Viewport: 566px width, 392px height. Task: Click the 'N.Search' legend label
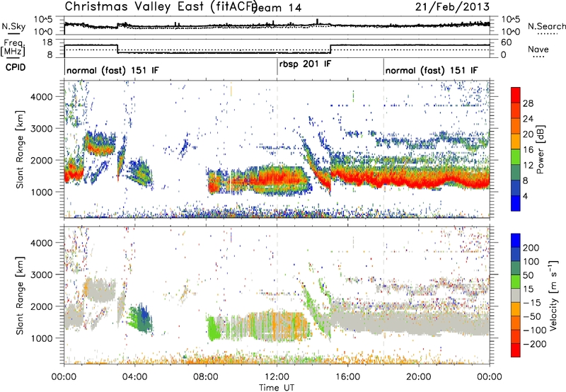pyautogui.click(x=546, y=26)
